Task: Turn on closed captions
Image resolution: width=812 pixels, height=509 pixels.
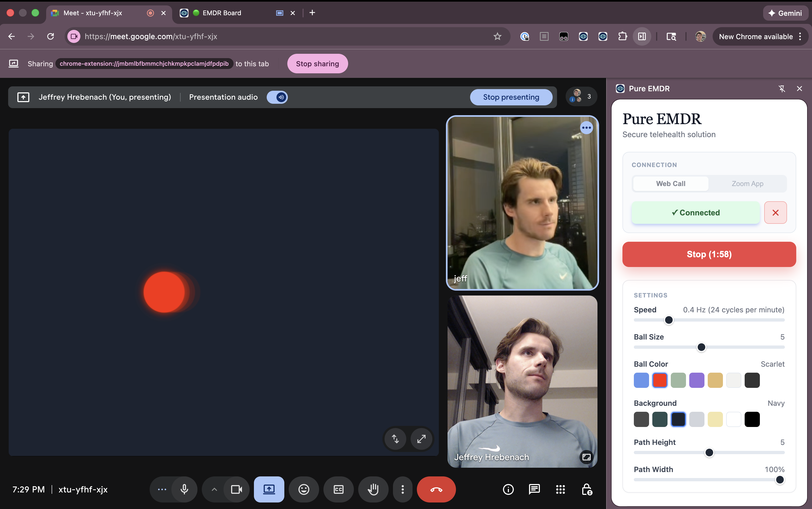Action: [338, 489]
